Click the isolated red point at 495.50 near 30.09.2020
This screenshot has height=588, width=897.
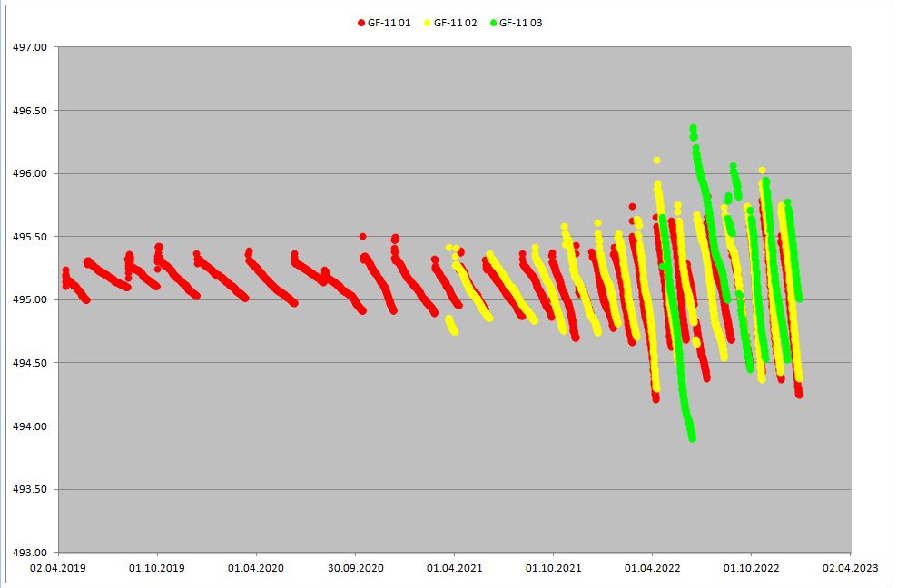click(362, 236)
